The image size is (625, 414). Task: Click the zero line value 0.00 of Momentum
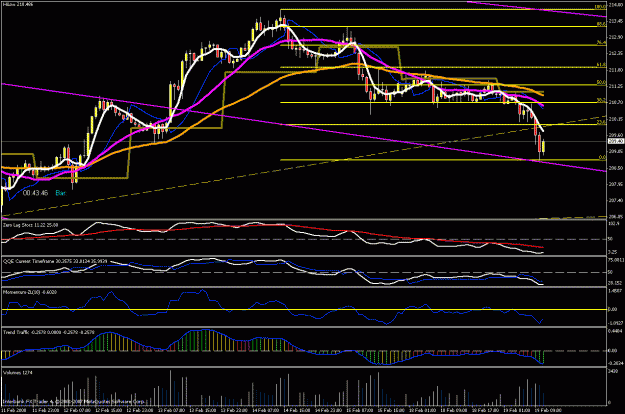612,309
